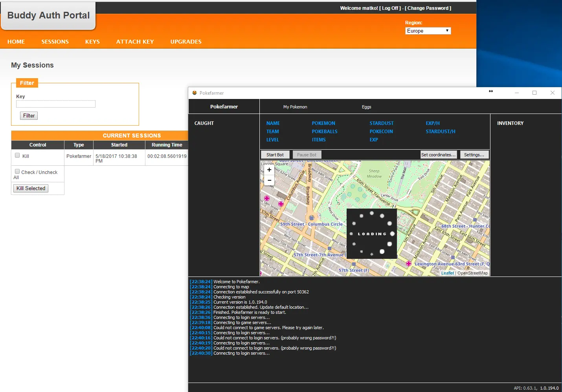The width and height of the screenshot is (562, 392).
Task: Follow the Leaflet attribution link
Action: 447,273
